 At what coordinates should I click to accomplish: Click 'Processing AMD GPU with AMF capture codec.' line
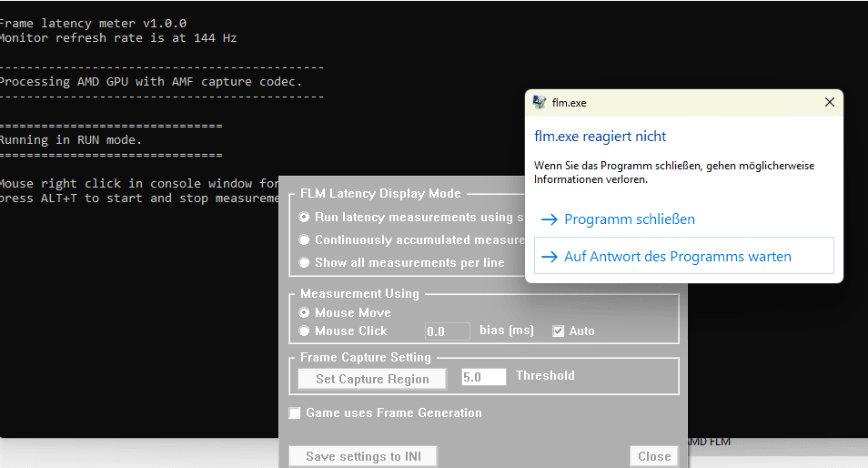tap(150, 81)
